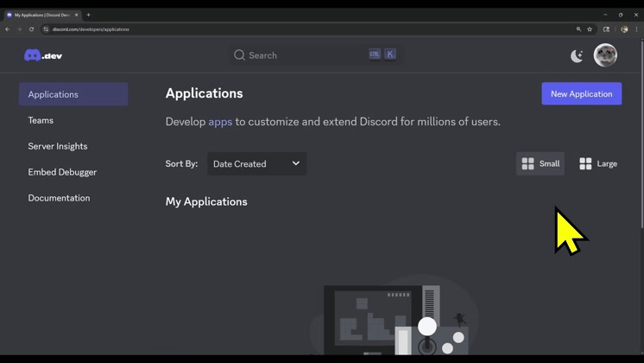Screen dimensions: 644x363
Task: Select the My Applications browser tab
Action: pos(42,15)
